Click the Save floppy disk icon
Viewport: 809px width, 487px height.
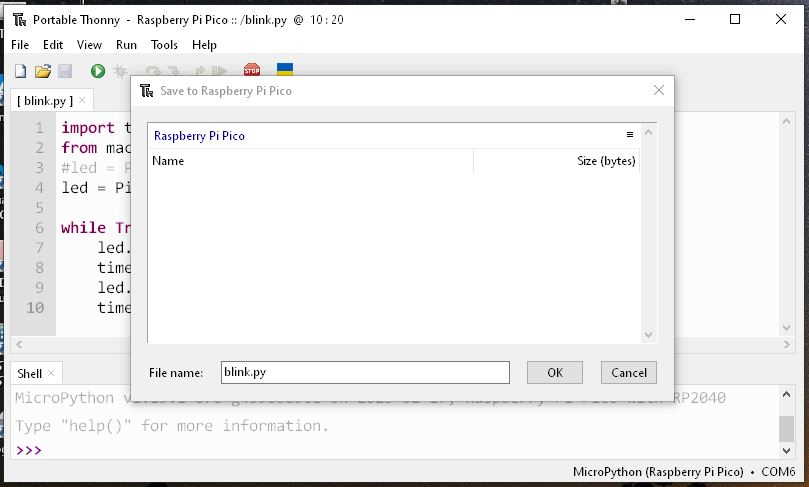(65, 71)
